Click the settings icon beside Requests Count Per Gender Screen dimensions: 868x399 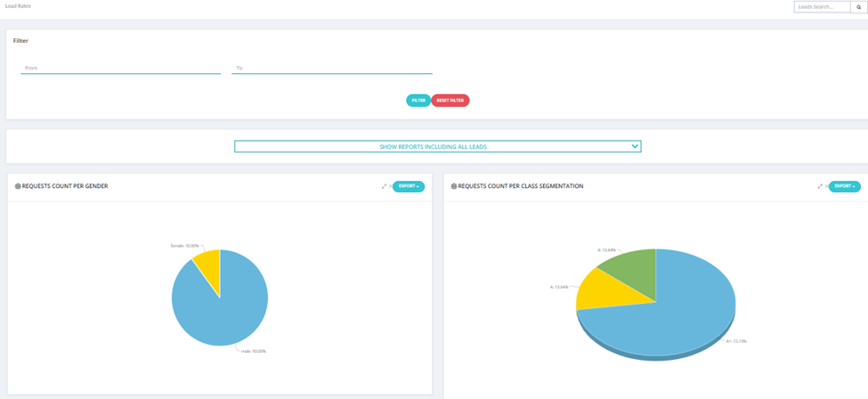pyautogui.click(x=18, y=187)
